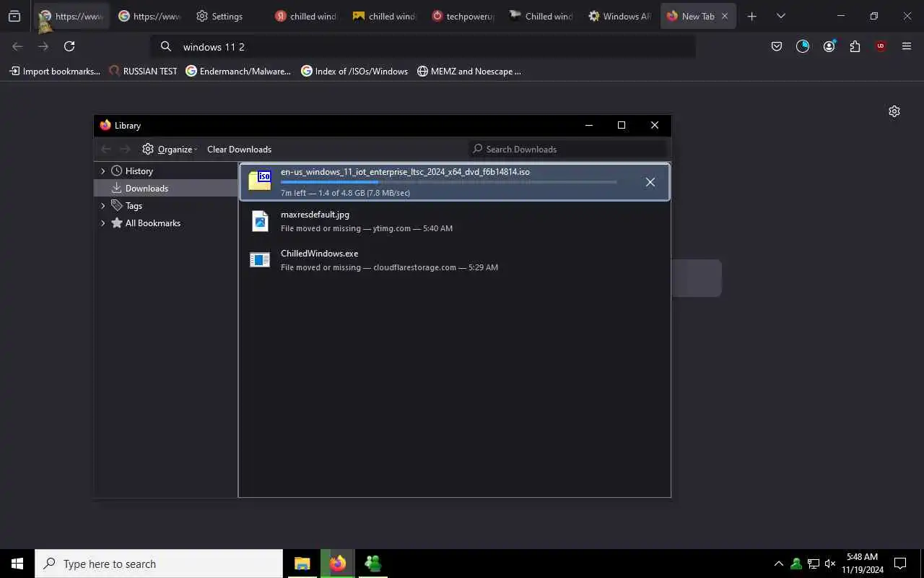Open a new browser tab
The height and width of the screenshot is (578, 924).
click(751, 16)
